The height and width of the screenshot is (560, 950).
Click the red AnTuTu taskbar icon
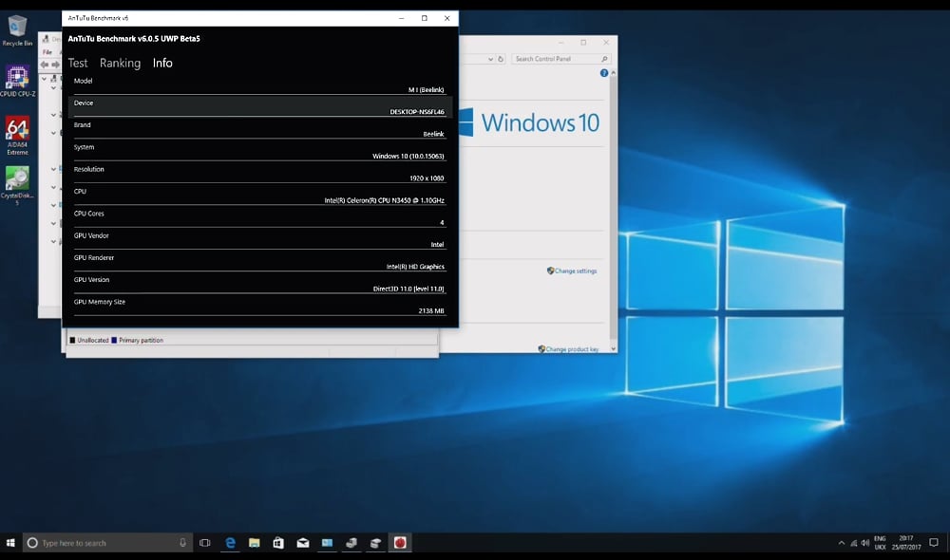pyautogui.click(x=400, y=543)
